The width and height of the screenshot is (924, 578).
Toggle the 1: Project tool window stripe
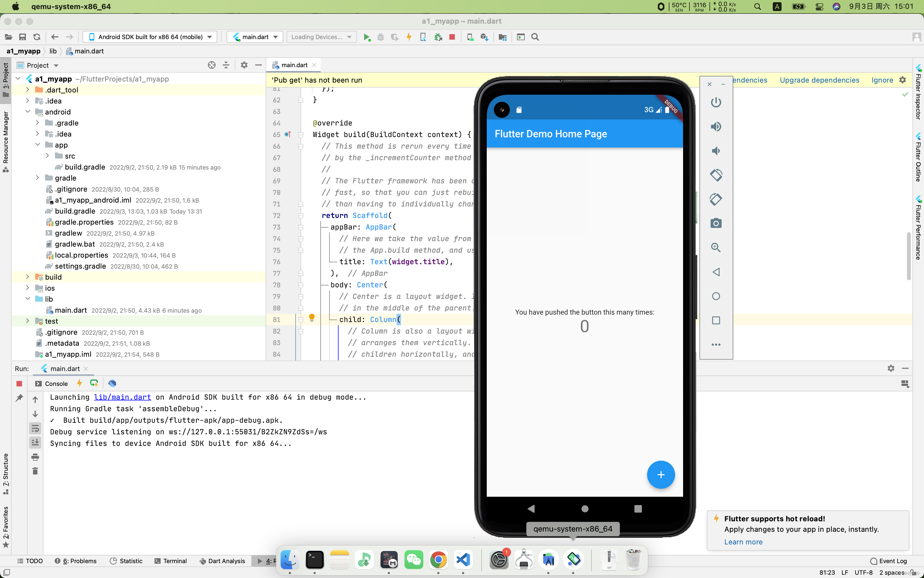pyautogui.click(x=5, y=80)
